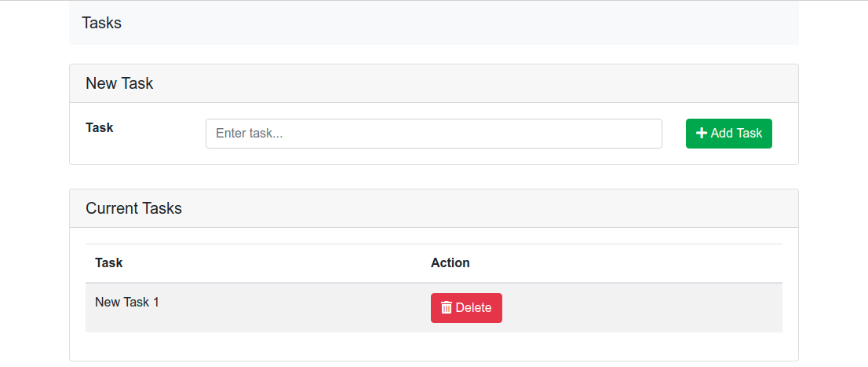Click blank area of New Task header bar

(471, 83)
